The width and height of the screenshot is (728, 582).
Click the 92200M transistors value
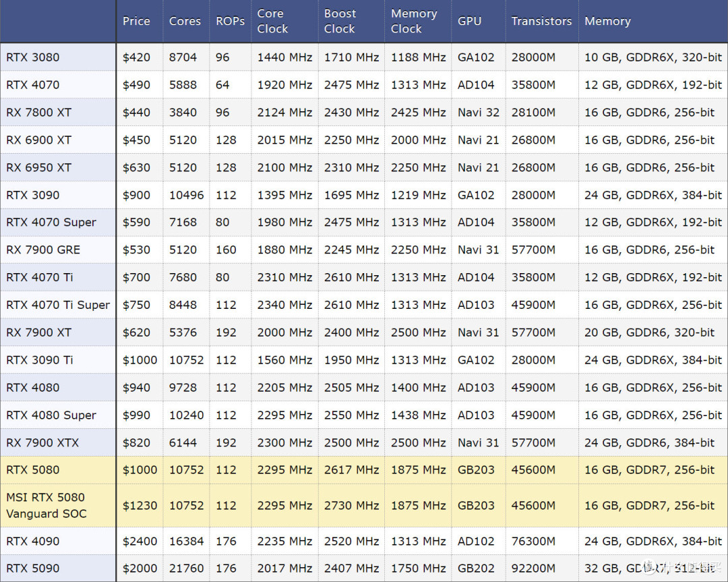533,568
